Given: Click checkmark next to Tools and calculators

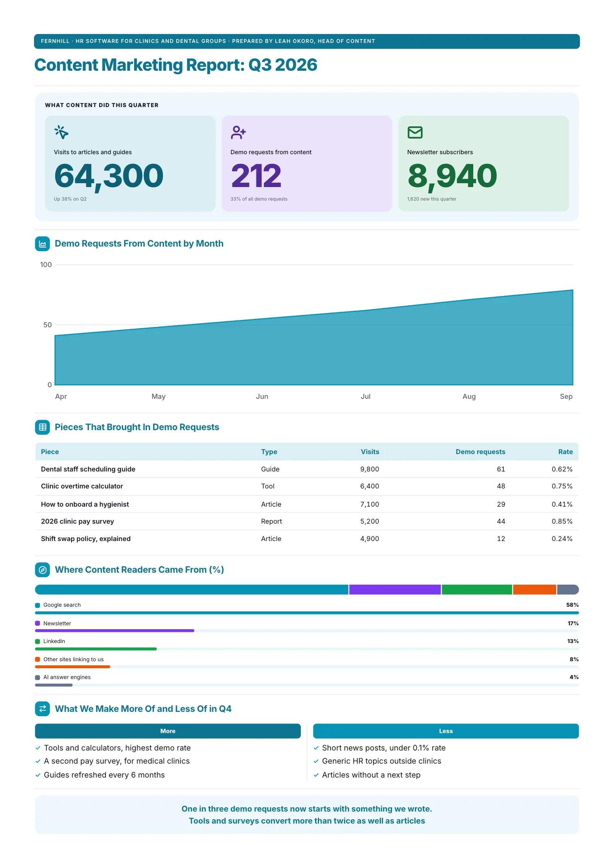Looking at the screenshot, I should (38, 748).
